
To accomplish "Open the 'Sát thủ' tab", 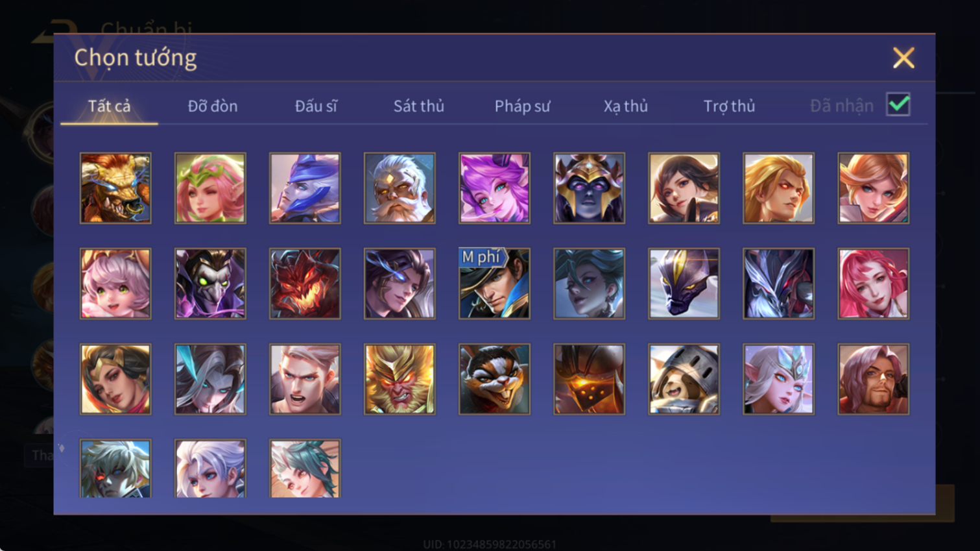I will (x=419, y=106).
